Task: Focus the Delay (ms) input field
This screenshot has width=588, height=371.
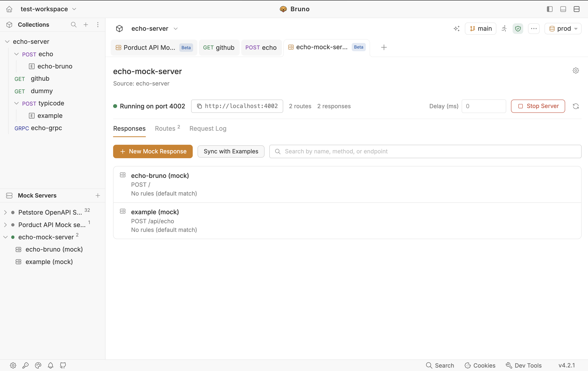Action: point(484,106)
